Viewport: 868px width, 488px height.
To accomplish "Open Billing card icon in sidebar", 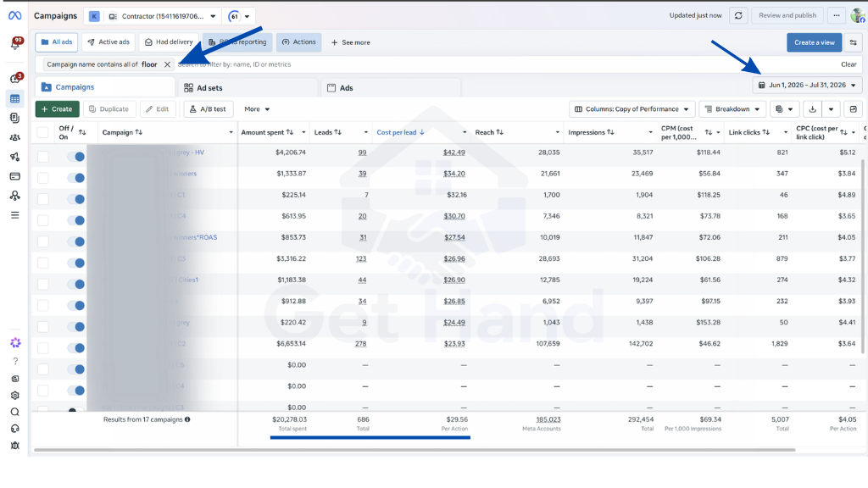I will pos(15,176).
